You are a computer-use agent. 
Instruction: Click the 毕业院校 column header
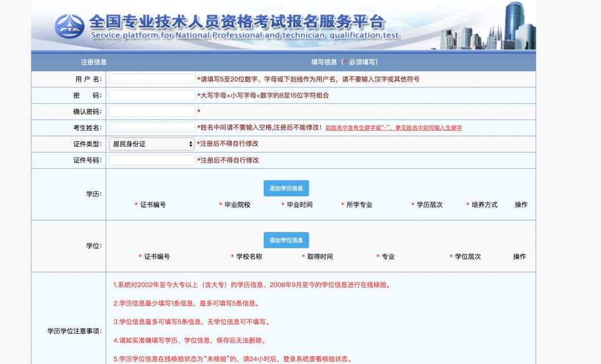[237, 205]
